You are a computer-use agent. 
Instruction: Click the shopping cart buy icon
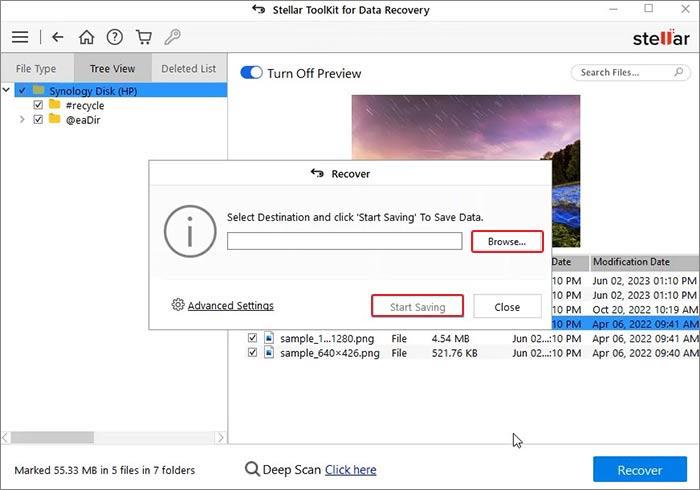pyautogui.click(x=143, y=37)
